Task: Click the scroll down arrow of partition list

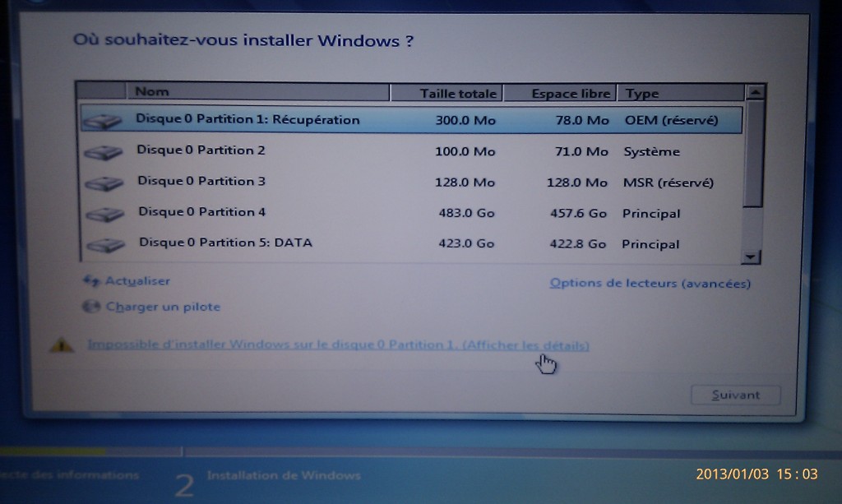Action: pyautogui.click(x=750, y=257)
